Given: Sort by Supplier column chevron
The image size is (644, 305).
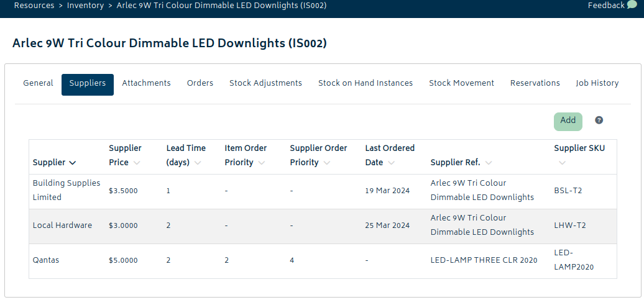Looking at the screenshot, I should [x=73, y=163].
